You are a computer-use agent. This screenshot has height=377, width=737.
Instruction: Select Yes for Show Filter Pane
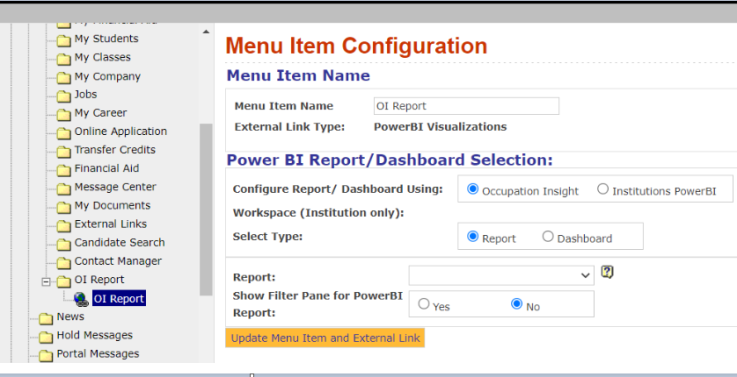(424, 304)
